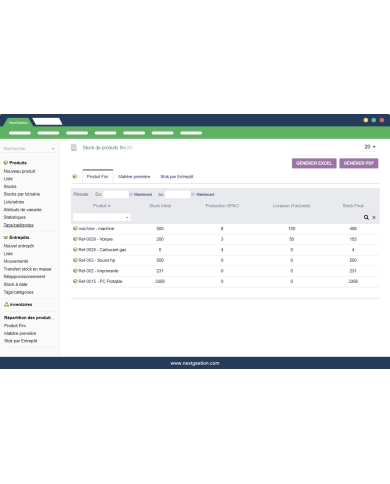Open the Rechercher dropdown in sidebar
The image size is (390, 484).
(29, 148)
